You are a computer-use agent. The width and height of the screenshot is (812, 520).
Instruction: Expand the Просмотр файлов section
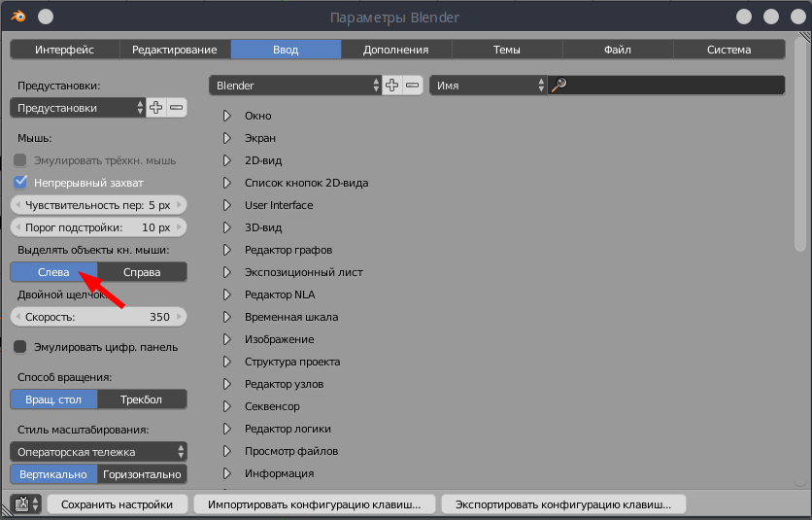[x=227, y=451]
